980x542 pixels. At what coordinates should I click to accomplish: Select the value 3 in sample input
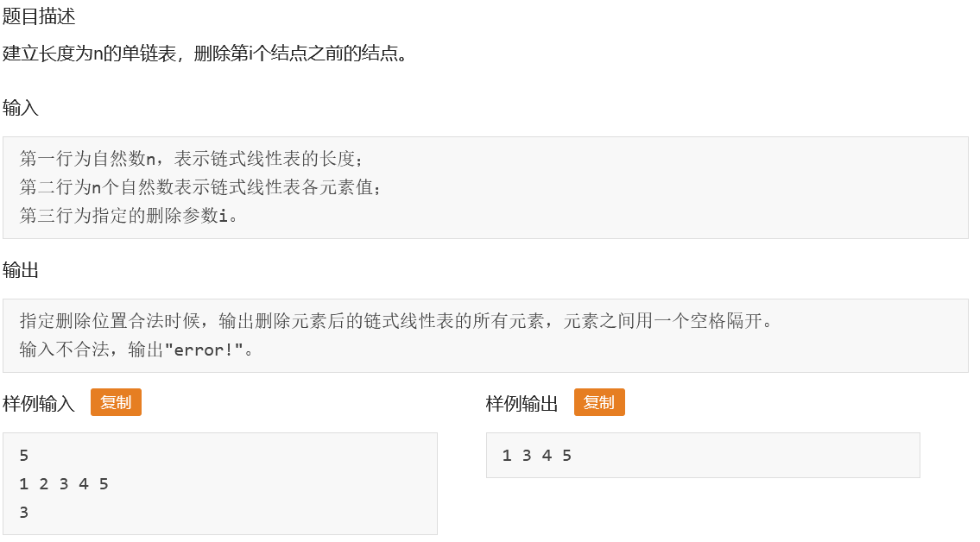point(22,511)
